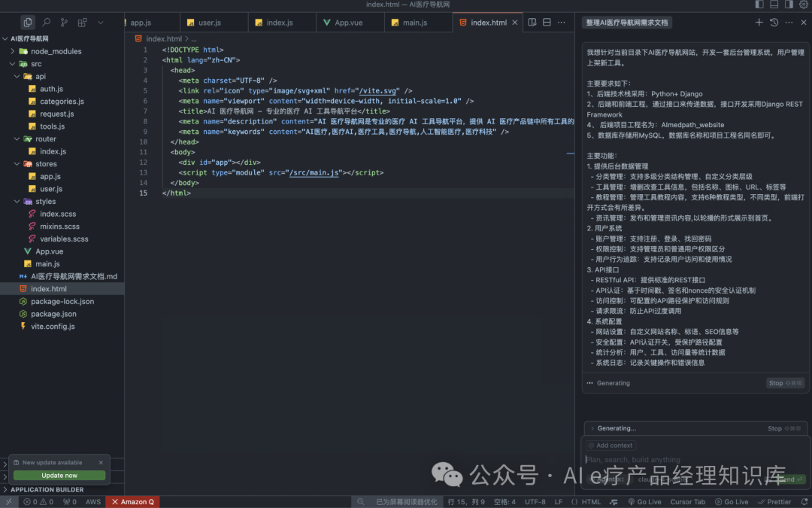812x508 pixels.
Task: Open Prettier status bar item
Action: coord(774,502)
